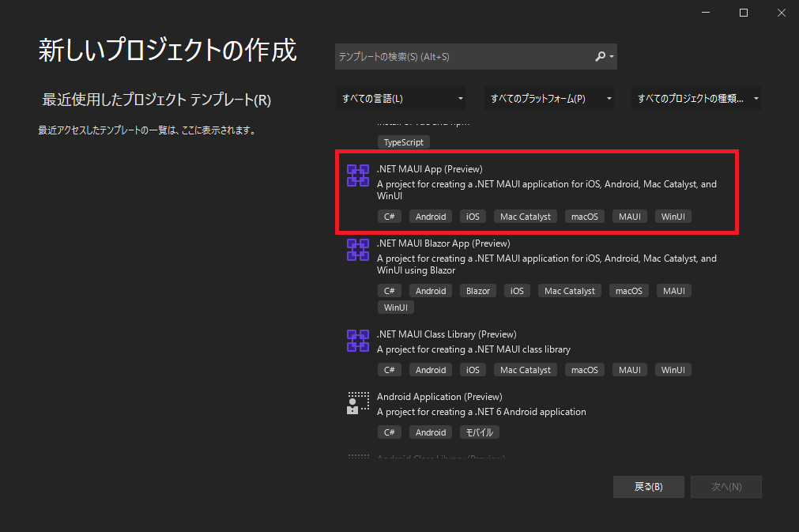Select the .NET MAUI App (Preview) title
The image size is (799, 532).
tap(430, 169)
